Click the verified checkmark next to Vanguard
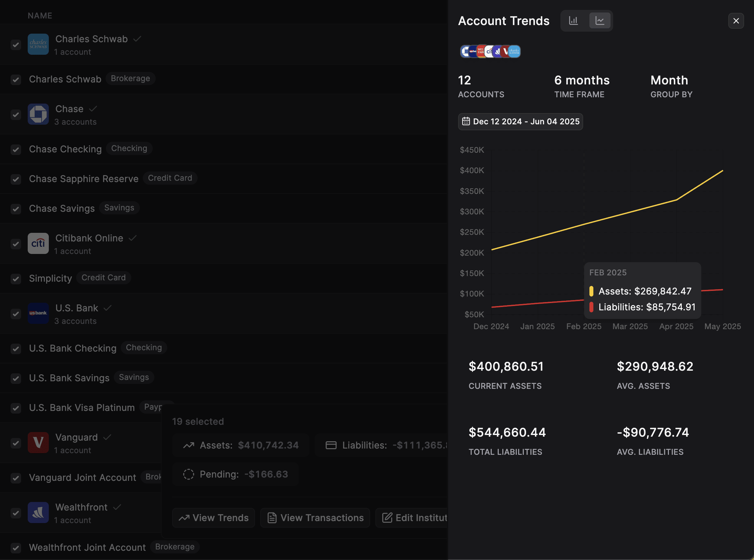The image size is (754, 560). click(107, 437)
